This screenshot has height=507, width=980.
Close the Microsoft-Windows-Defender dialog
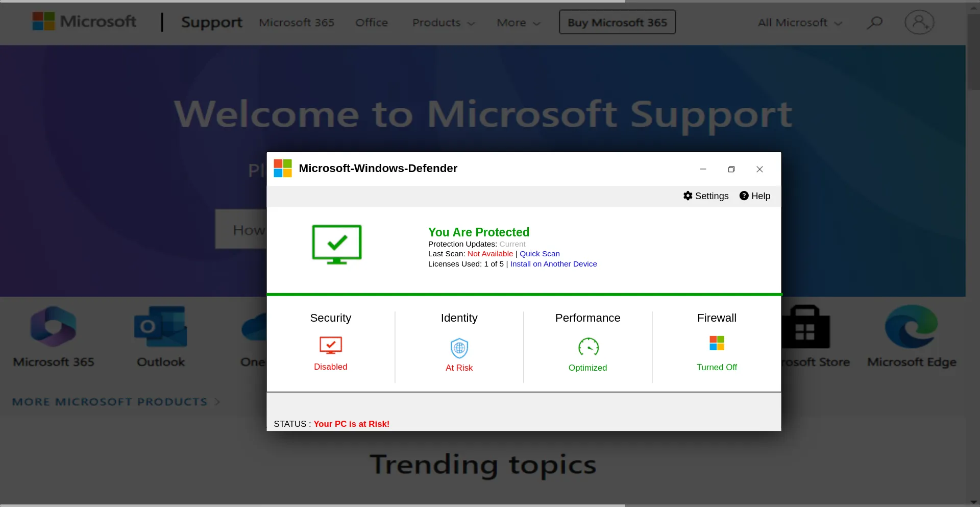click(x=759, y=169)
